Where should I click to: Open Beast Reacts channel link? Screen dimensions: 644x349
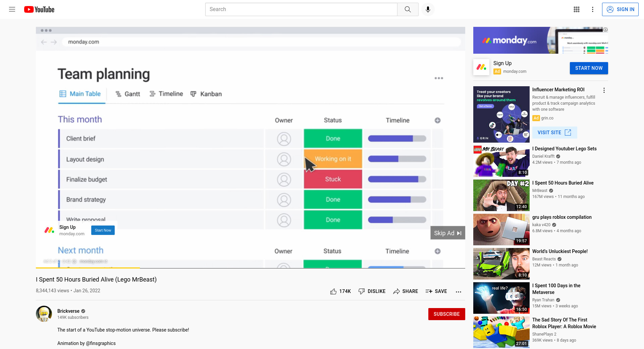[x=544, y=259]
